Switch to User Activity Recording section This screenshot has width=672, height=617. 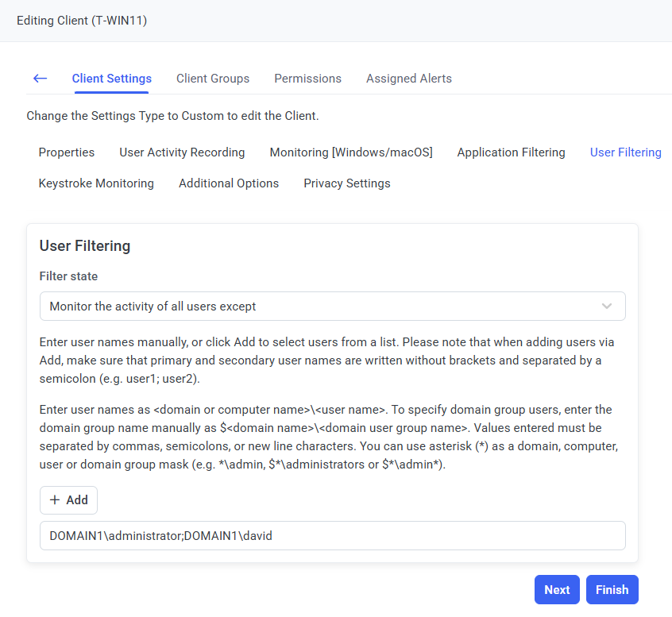(182, 152)
